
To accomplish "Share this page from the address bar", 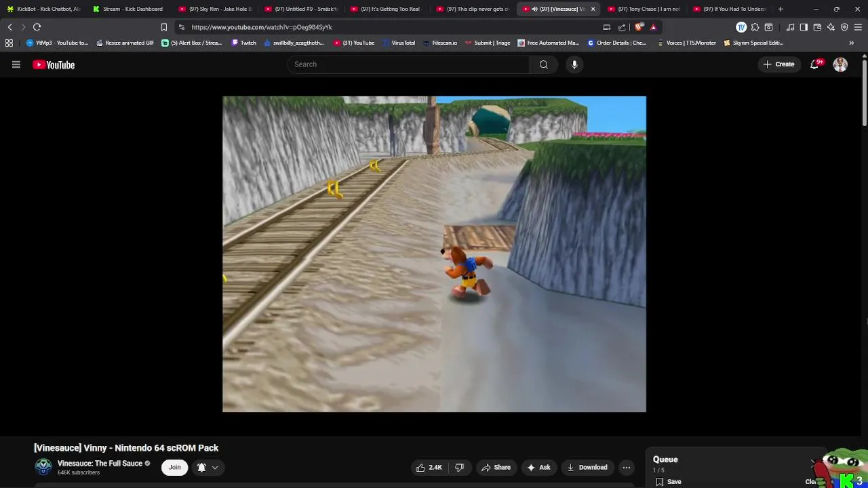I will (622, 27).
